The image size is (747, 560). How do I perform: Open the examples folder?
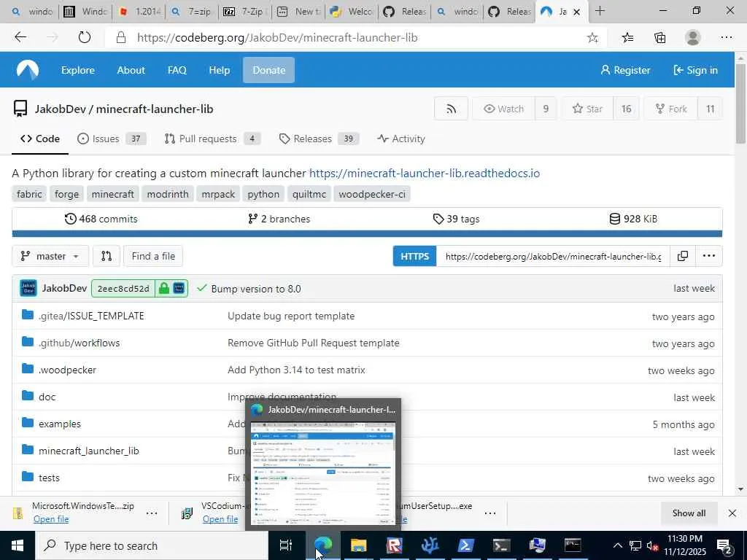point(60,424)
